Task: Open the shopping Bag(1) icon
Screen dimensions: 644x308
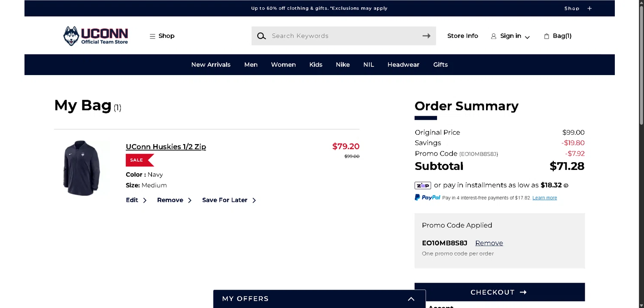Action: tap(557, 36)
